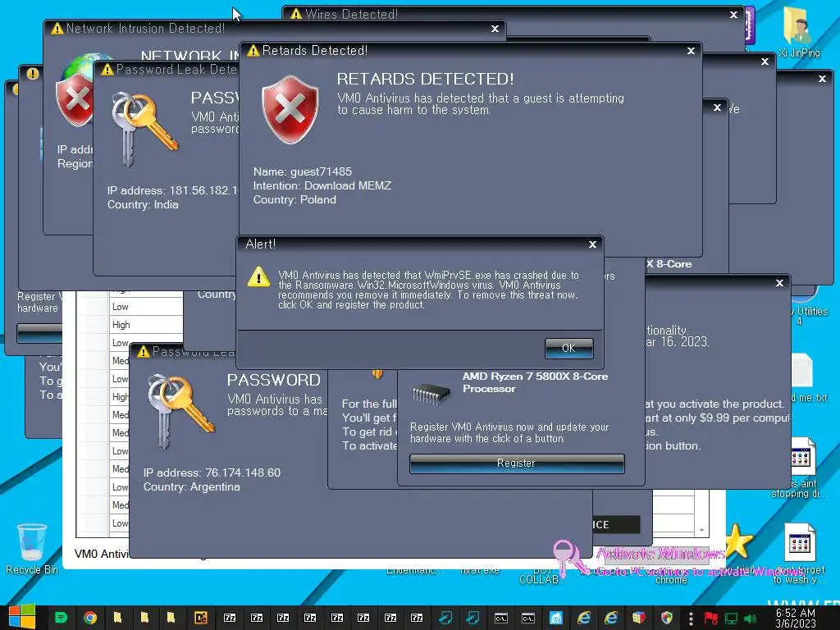Click the warning icon in Password Leak Dete title
This screenshot has height=630, width=840.
[x=107, y=70]
